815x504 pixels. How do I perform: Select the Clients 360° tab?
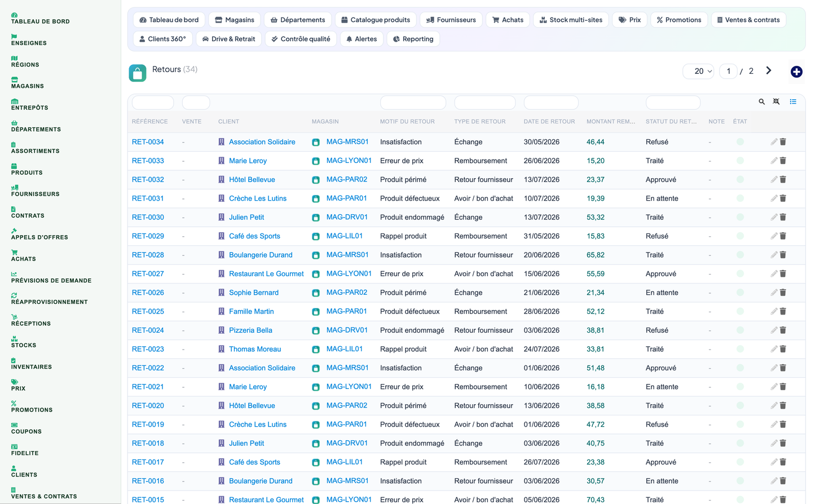[162, 39]
